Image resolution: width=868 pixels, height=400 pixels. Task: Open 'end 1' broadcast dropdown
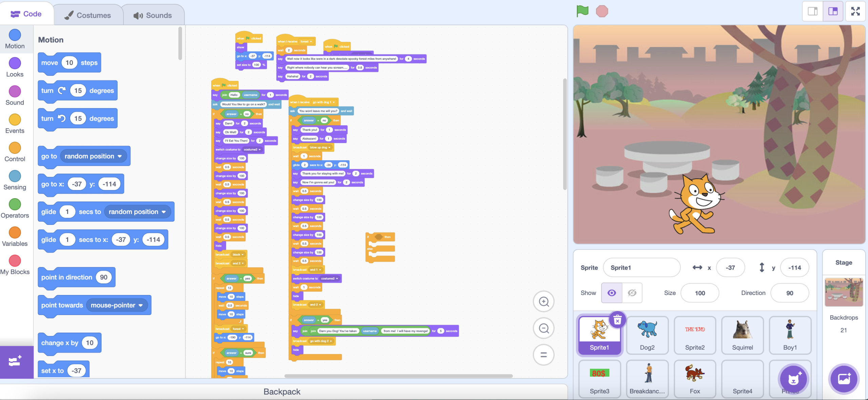pos(316,270)
